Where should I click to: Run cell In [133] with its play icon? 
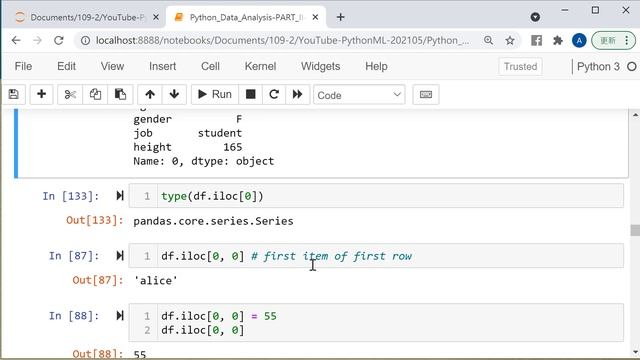click(x=120, y=196)
